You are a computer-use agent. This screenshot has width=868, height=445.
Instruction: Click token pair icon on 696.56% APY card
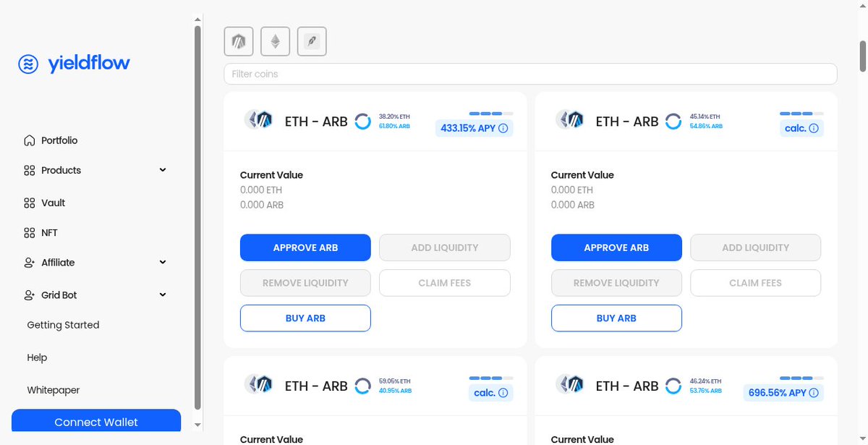(571, 384)
